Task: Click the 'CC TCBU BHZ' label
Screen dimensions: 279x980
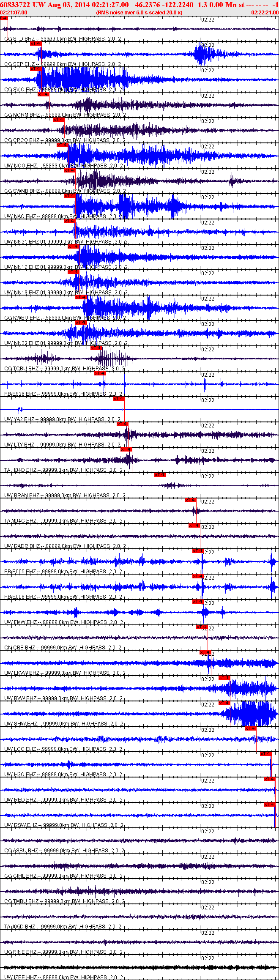Action: tap(22, 369)
